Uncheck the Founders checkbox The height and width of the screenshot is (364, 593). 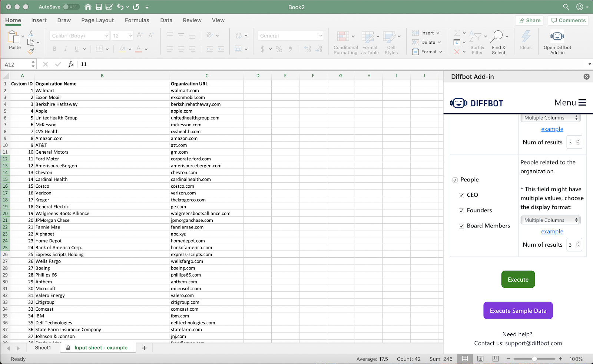click(x=461, y=211)
